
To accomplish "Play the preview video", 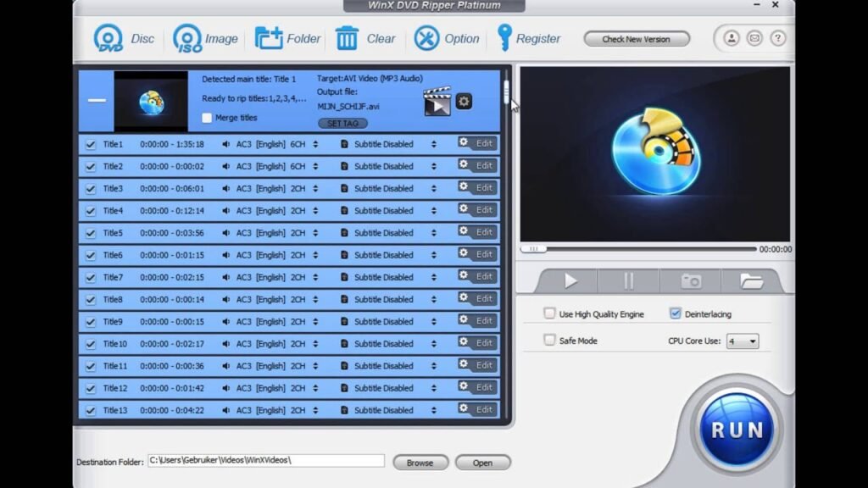I will point(570,281).
